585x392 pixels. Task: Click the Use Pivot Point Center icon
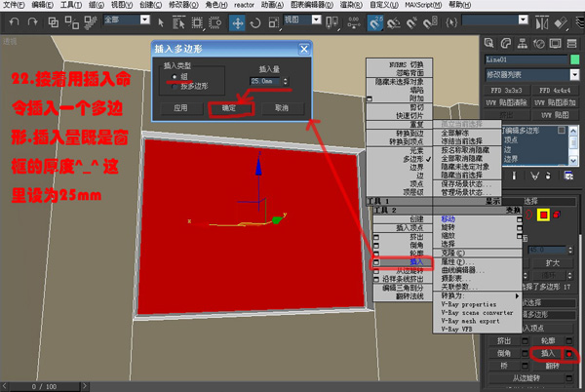[331, 22]
